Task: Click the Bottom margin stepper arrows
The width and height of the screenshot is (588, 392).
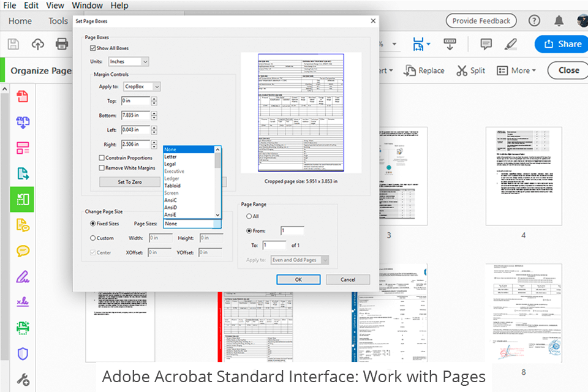Action: tap(154, 115)
